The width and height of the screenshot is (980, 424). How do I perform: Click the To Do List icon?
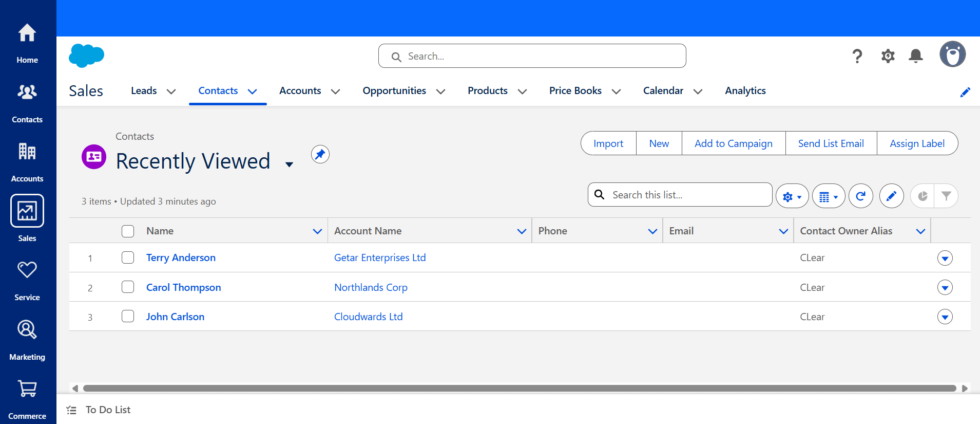pyautogui.click(x=71, y=410)
